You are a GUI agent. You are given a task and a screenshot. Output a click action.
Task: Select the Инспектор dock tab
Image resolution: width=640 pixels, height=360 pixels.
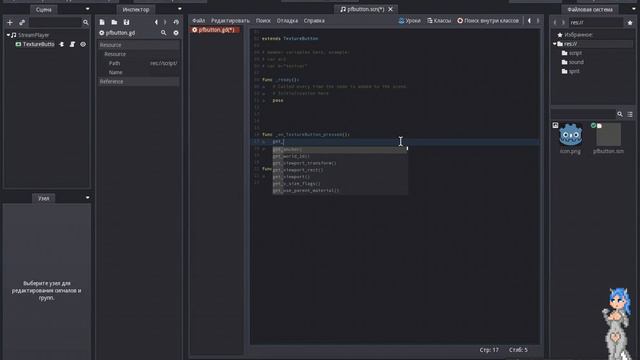(136, 9)
